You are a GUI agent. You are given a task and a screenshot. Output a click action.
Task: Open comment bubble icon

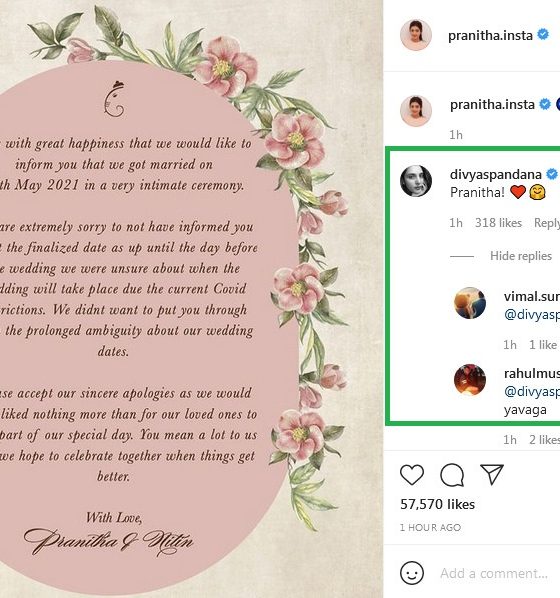pos(452,475)
